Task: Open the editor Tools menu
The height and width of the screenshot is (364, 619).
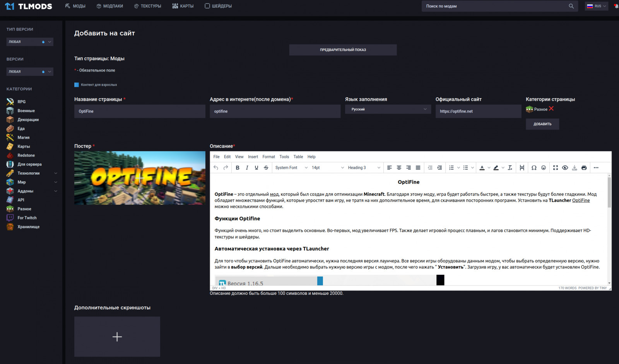Action: pyautogui.click(x=284, y=157)
